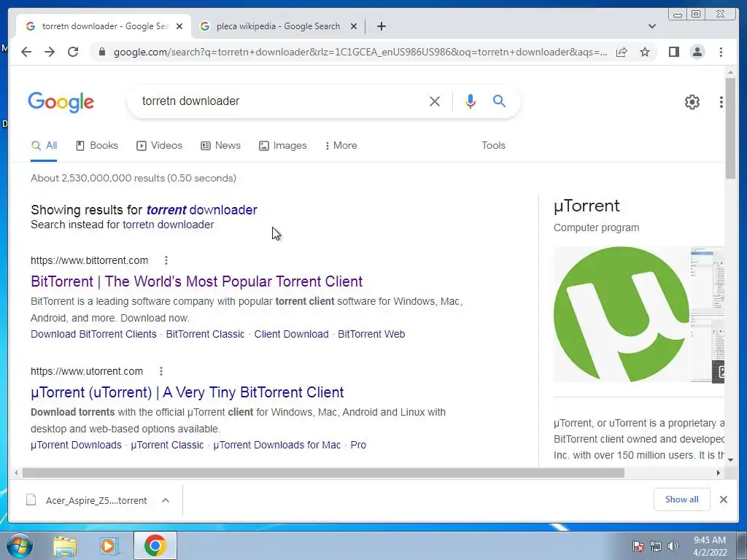Image resolution: width=747 pixels, height=560 pixels.
Task: Click the Google logo
Action: point(61,102)
